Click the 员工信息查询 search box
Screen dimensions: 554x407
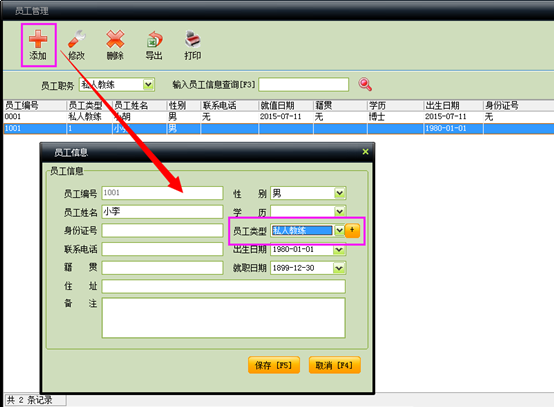pos(304,84)
